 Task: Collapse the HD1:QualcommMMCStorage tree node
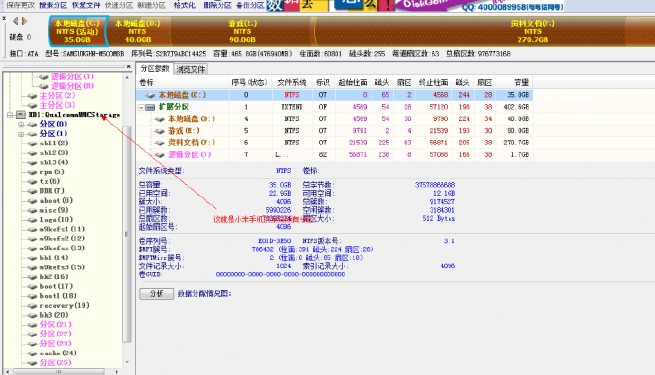10,114
